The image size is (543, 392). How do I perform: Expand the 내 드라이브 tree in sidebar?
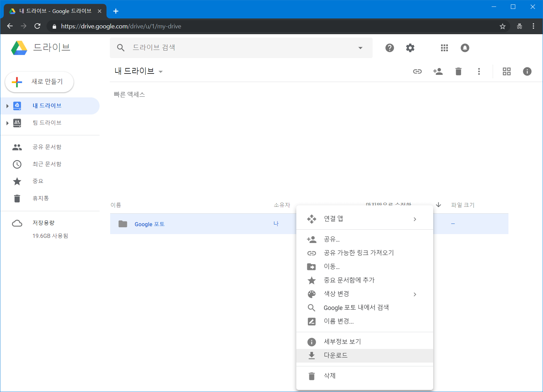click(7, 106)
